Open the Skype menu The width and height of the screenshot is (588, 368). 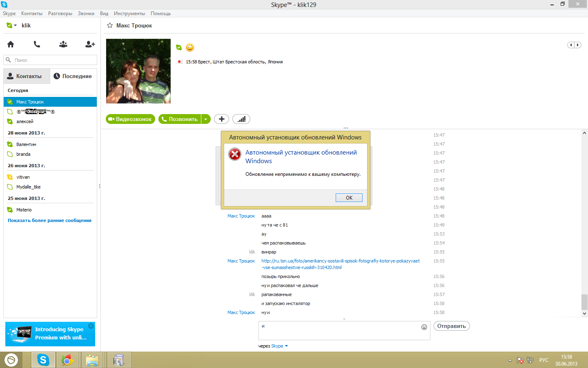9,13
